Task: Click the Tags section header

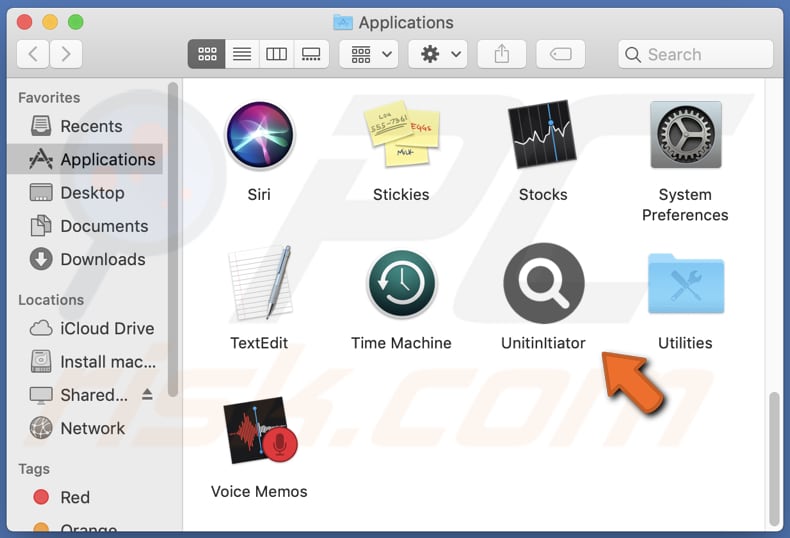Action: (x=34, y=469)
